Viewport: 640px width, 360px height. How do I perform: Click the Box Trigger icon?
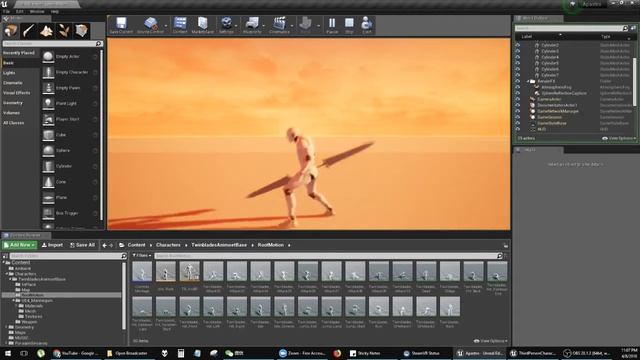tap(48, 213)
